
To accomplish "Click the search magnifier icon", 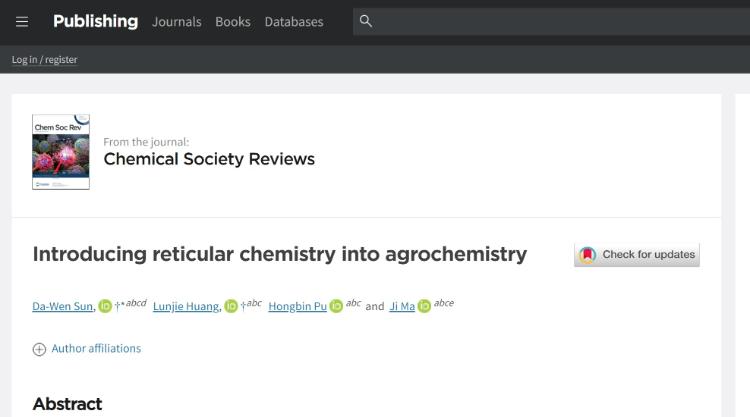I will click(x=366, y=21).
